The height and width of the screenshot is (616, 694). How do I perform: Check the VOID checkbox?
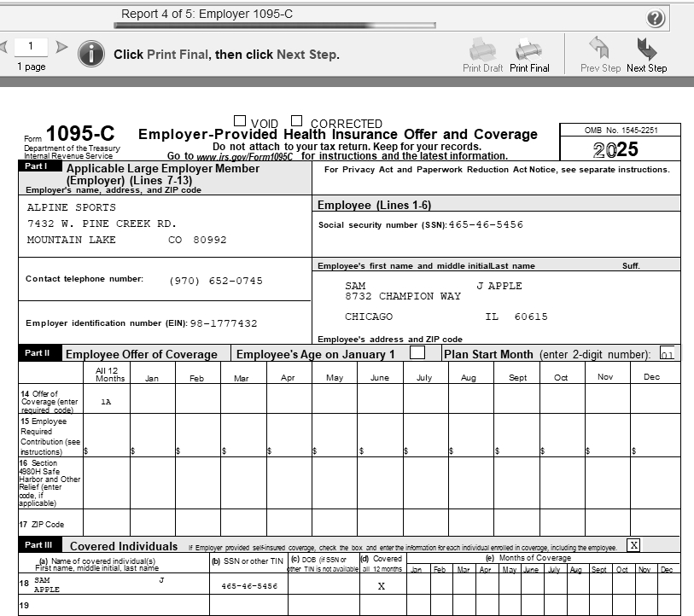[x=240, y=122]
